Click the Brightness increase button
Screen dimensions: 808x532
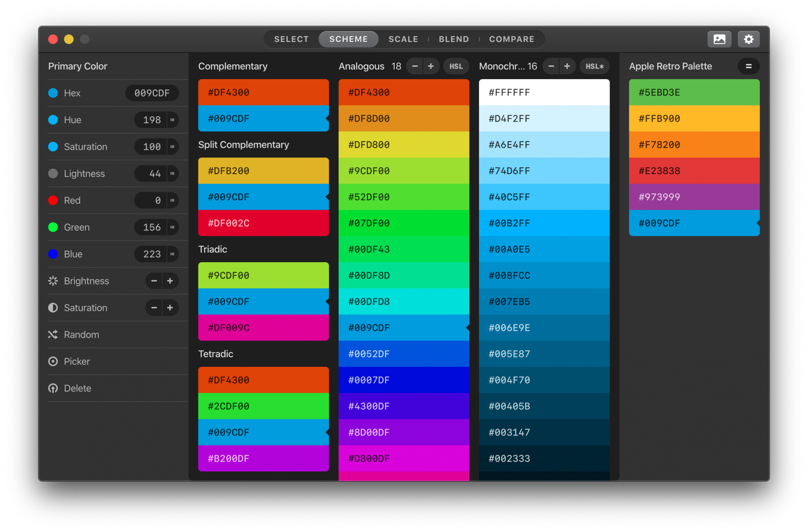click(170, 280)
